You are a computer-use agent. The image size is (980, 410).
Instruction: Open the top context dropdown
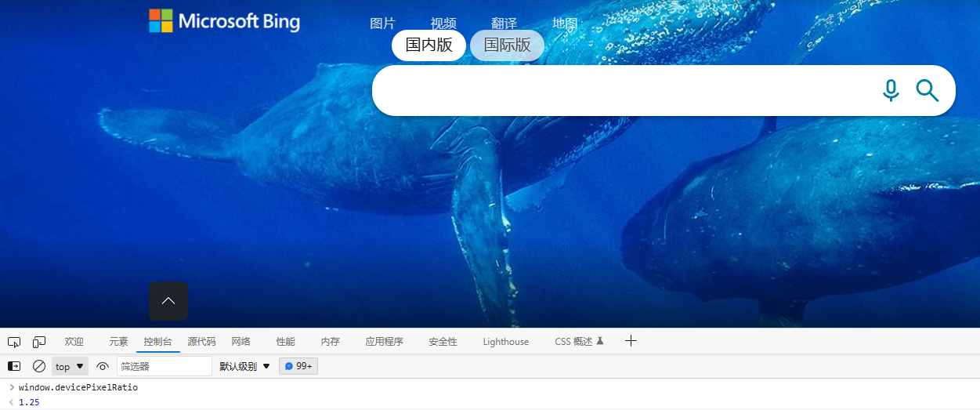pos(70,366)
